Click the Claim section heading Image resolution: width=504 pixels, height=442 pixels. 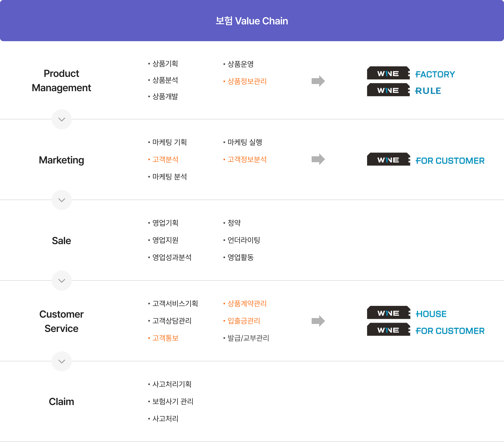[61, 402]
